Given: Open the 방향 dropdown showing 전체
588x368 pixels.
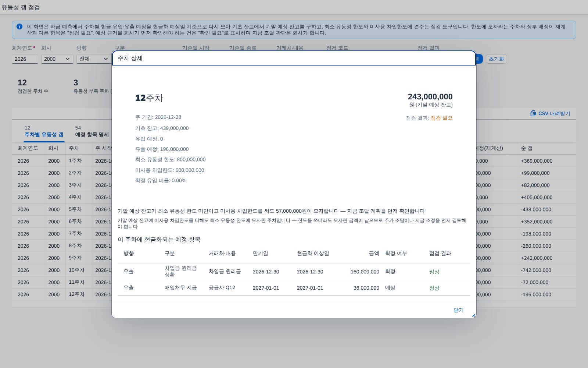Looking at the screenshot, I should pos(94,59).
